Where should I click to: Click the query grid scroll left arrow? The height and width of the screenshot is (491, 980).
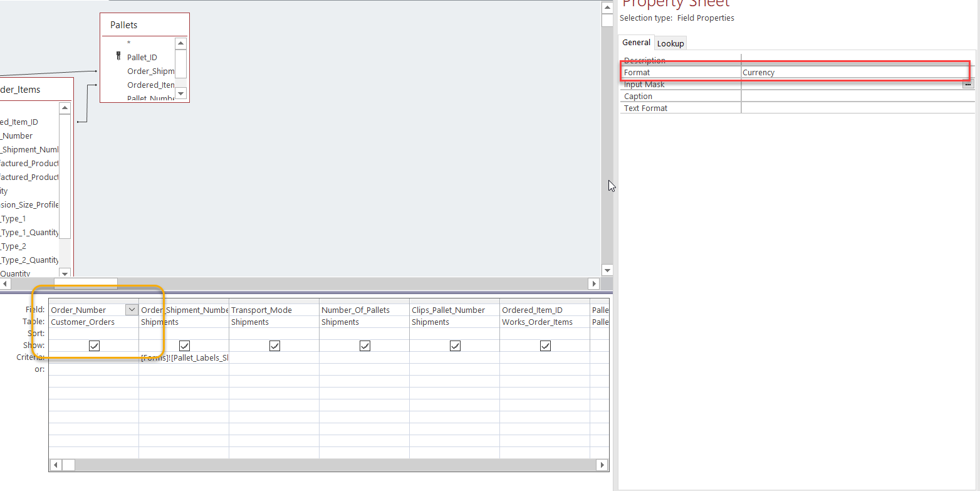tap(55, 465)
